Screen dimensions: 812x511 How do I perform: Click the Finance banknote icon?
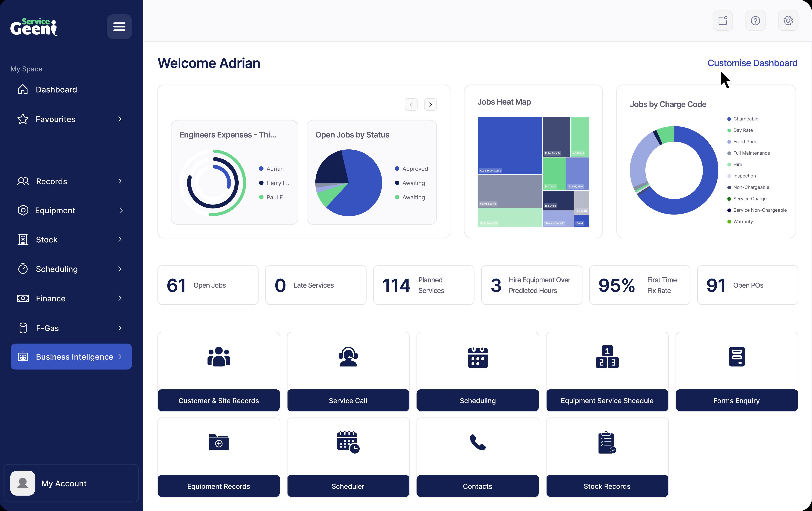(23, 298)
